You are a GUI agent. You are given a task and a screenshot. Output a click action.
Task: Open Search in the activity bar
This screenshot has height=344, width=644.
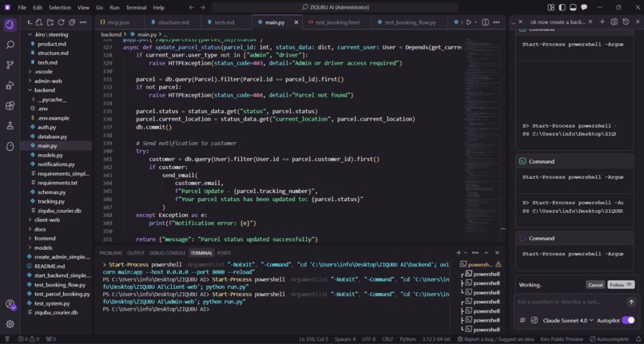(x=10, y=45)
